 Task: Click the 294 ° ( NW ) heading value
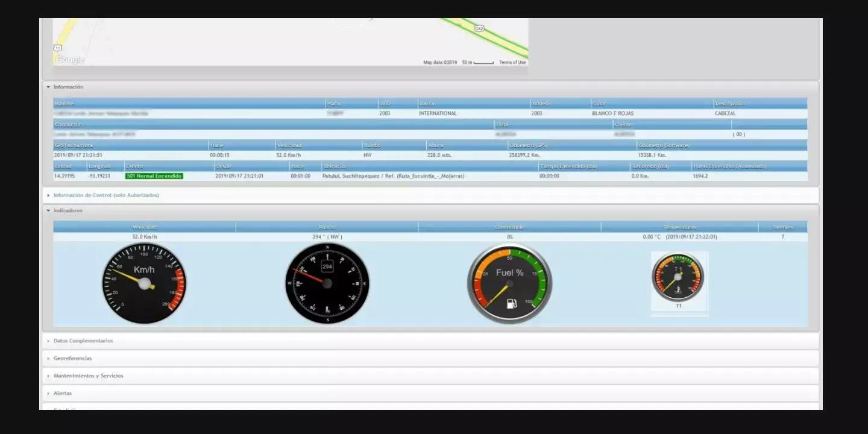click(327, 237)
